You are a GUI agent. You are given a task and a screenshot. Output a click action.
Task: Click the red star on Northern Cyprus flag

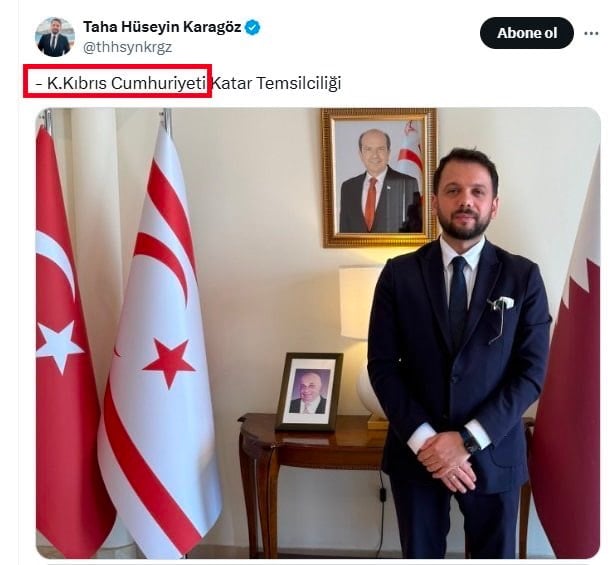[169, 363]
